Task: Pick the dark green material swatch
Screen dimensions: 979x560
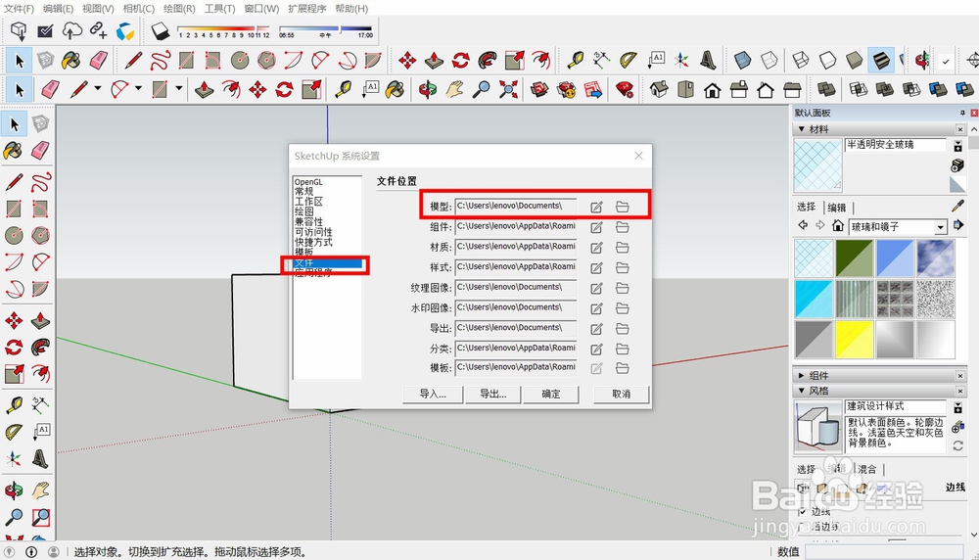Action: point(854,257)
